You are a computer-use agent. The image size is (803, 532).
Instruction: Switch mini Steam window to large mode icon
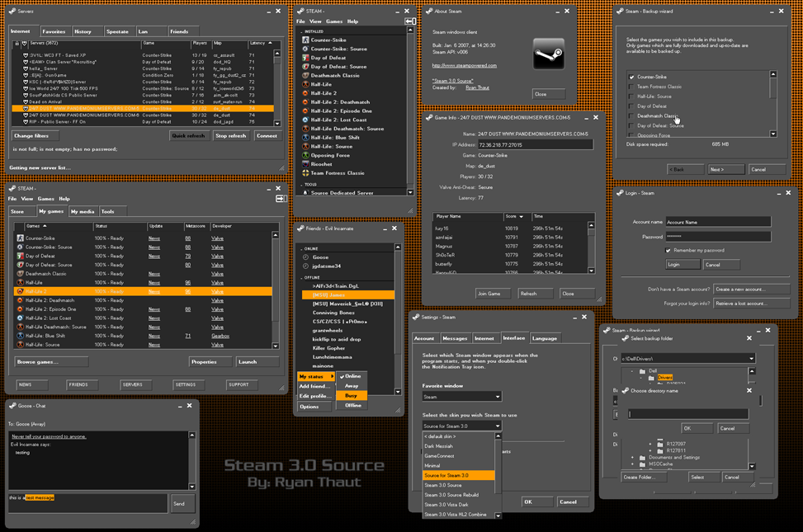pyautogui.click(x=410, y=21)
